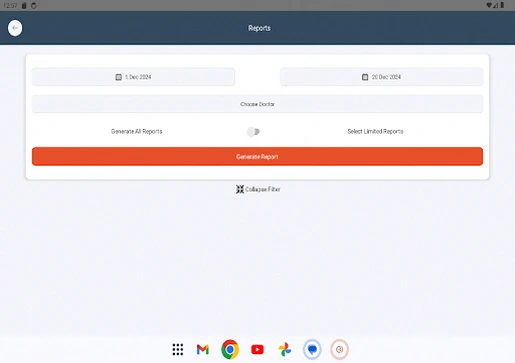Open Google Photos from the dock
The width and height of the screenshot is (515, 363).
click(x=285, y=349)
